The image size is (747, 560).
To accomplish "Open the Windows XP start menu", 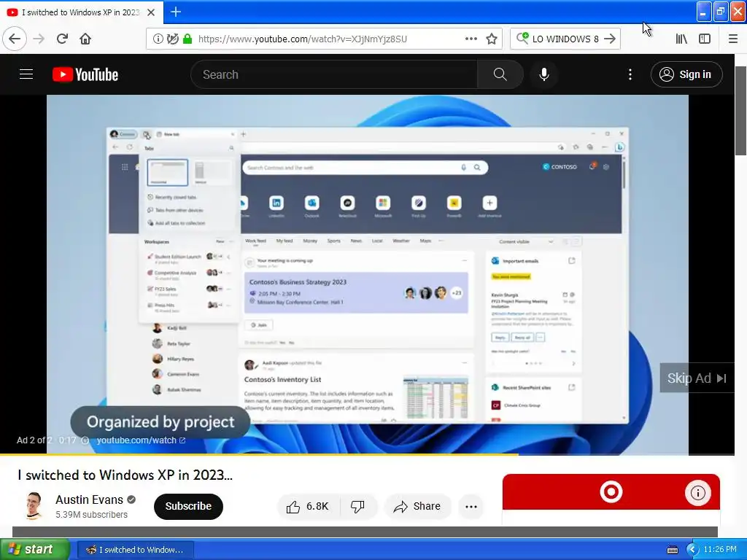I will pyautogui.click(x=34, y=549).
